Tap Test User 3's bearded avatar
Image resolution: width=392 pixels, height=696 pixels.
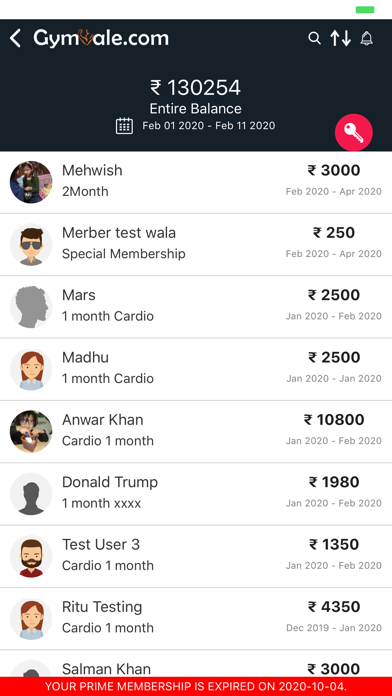[x=31, y=557]
